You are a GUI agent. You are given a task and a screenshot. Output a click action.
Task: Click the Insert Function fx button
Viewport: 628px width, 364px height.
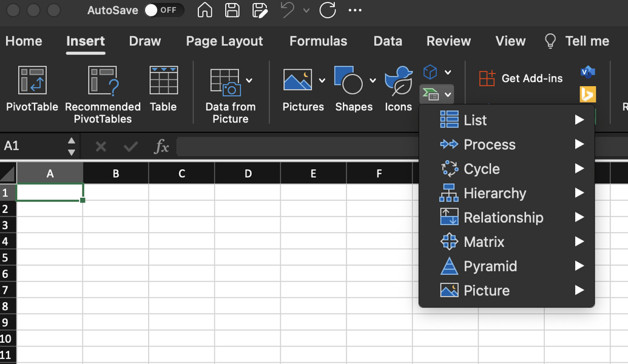click(161, 146)
